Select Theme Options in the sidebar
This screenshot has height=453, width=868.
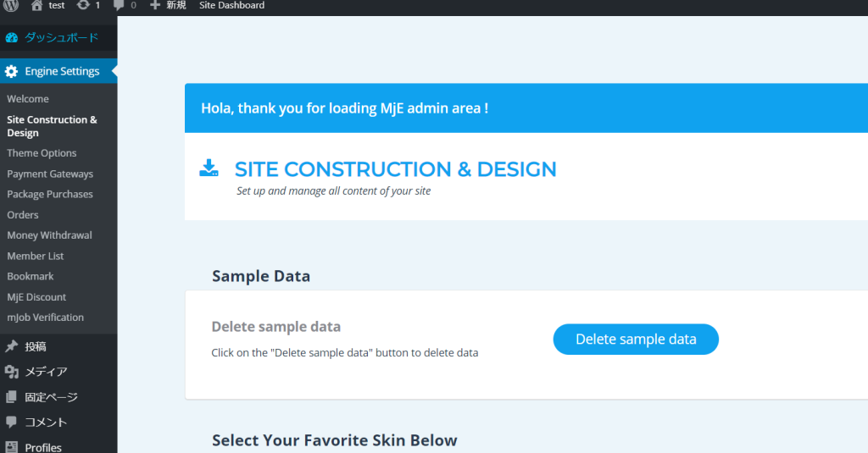[x=42, y=153]
